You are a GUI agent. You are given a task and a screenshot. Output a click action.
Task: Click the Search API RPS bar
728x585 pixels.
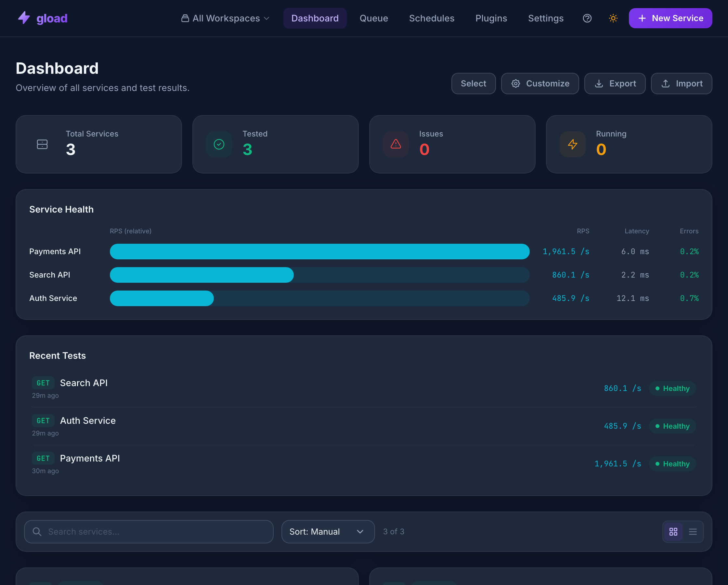(319, 275)
